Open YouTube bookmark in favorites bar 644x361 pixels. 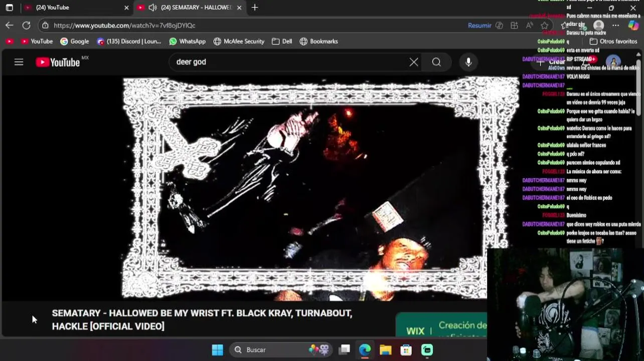click(36, 42)
